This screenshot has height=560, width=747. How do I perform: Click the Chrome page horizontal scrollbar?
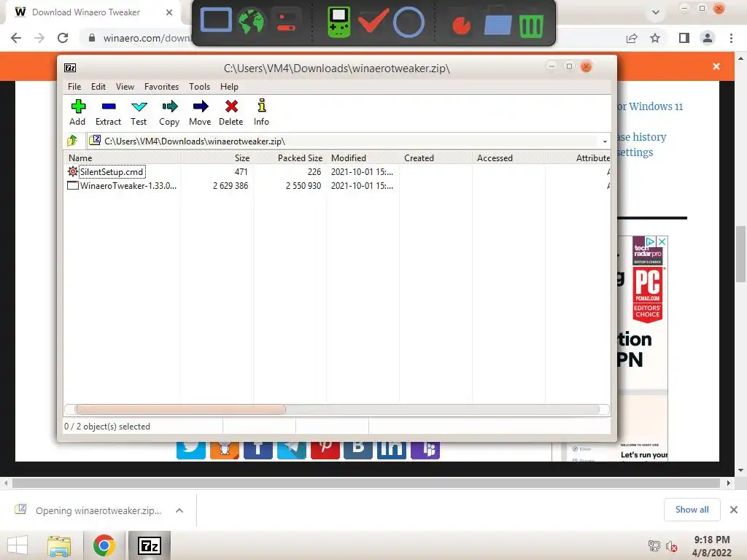coord(365,483)
